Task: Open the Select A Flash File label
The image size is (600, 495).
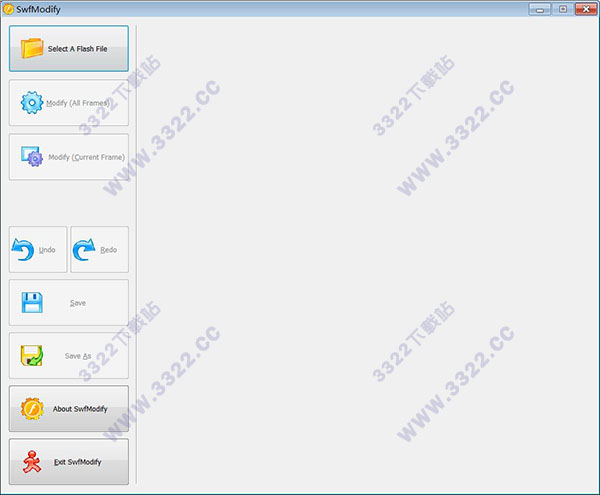Action: click(x=77, y=49)
